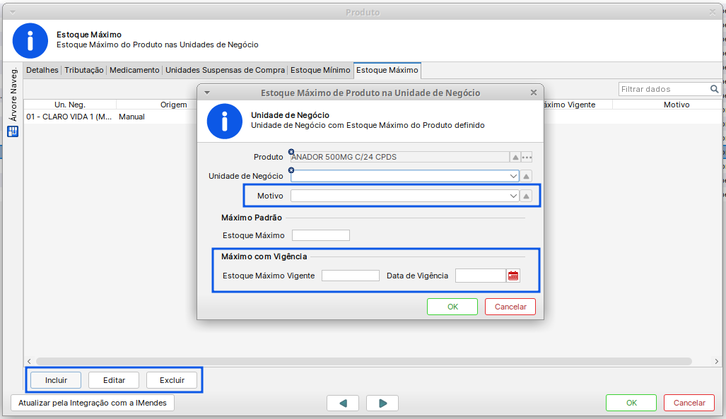
Task: Click the Máximo Vigente column header
Action: coord(570,105)
